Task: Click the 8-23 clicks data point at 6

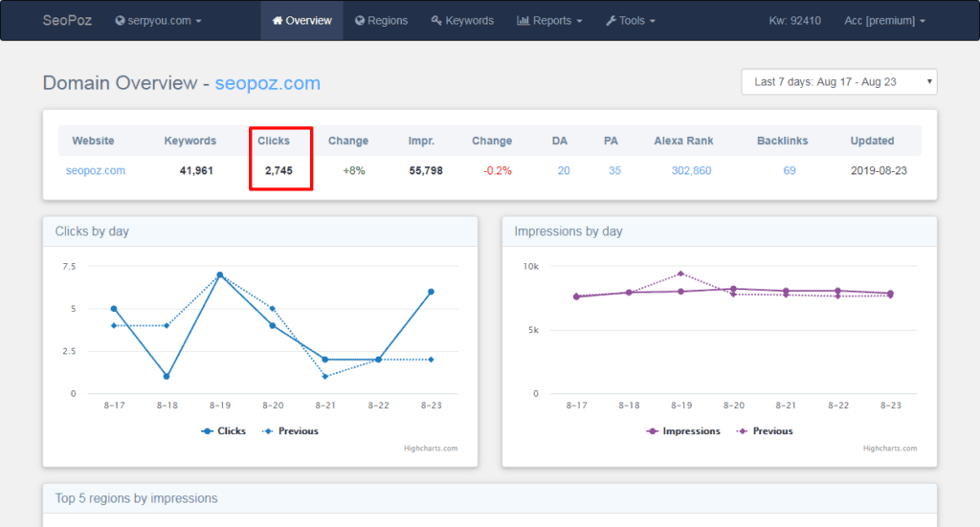Action: coord(431,292)
